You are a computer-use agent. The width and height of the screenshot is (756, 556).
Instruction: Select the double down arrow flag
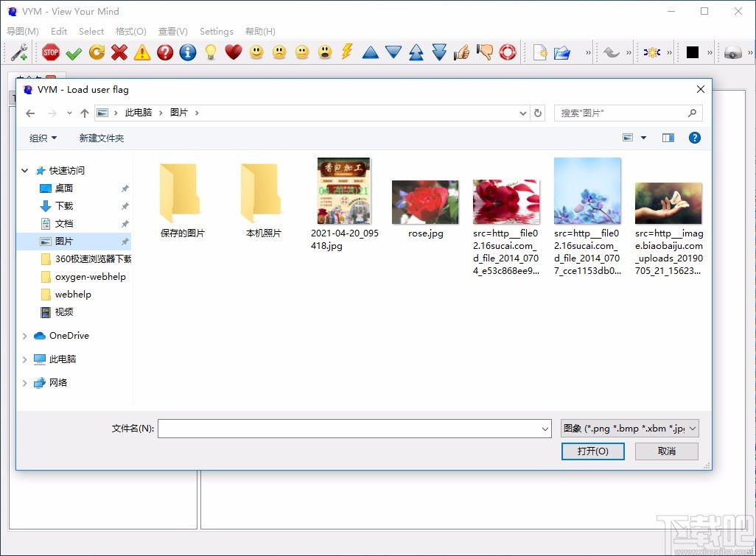[439, 52]
